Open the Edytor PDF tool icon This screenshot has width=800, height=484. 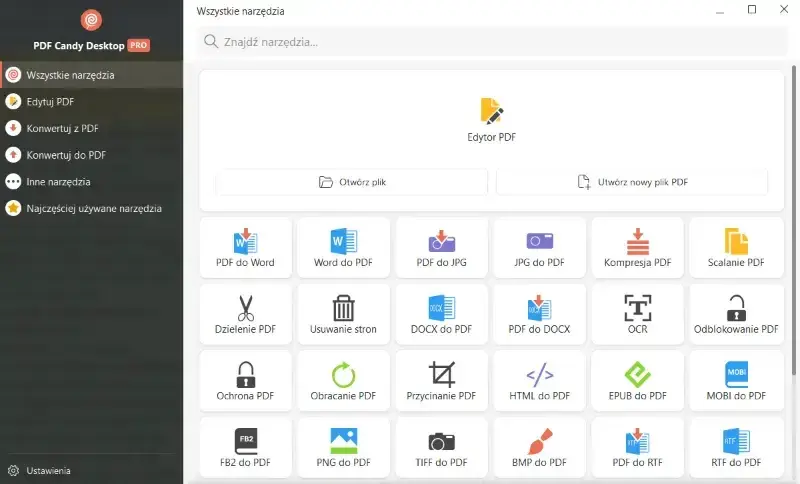coord(491,111)
